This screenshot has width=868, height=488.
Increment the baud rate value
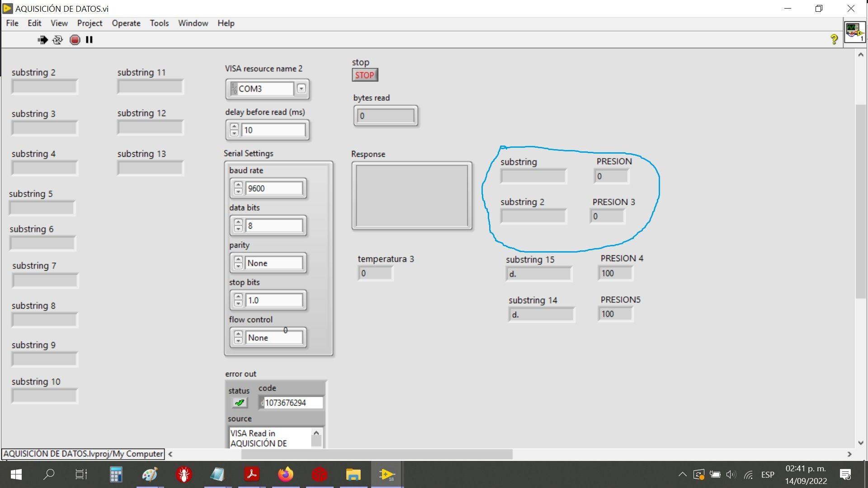coord(238,185)
